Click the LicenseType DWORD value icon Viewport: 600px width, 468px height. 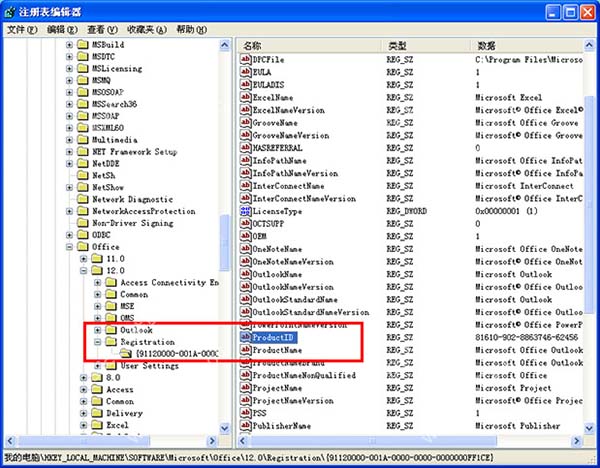tap(245, 210)
